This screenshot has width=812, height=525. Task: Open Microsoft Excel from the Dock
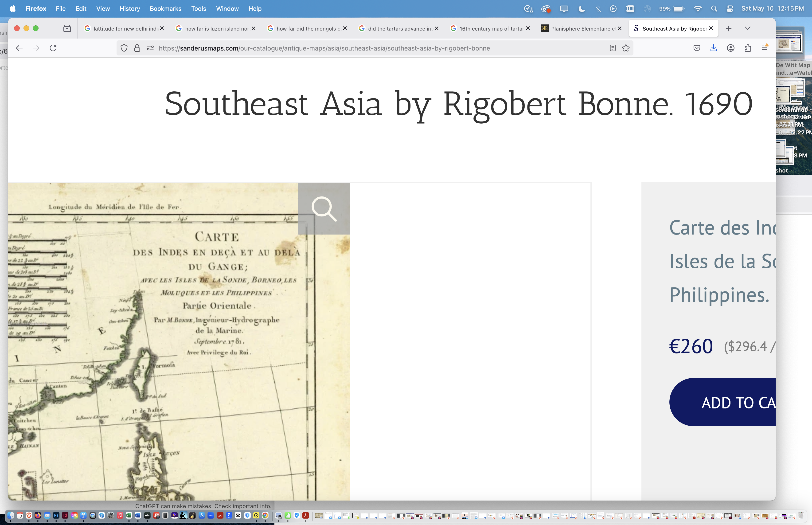pos(129,515)
